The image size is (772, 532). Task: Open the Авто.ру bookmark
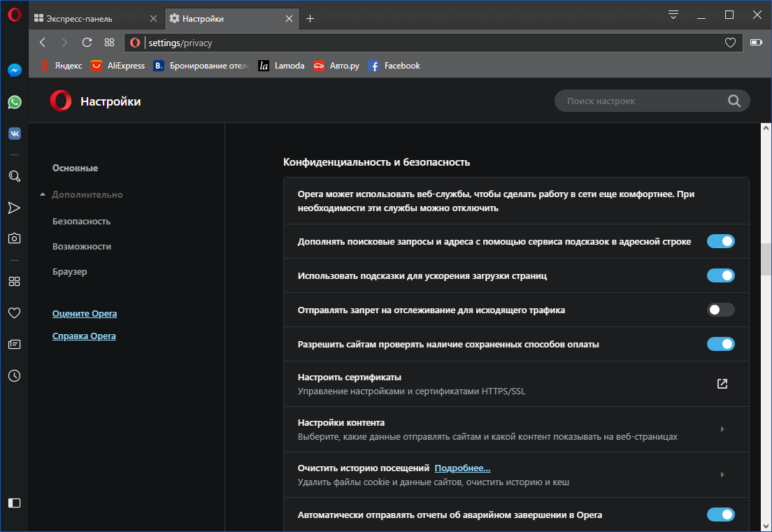pos(336,66)
